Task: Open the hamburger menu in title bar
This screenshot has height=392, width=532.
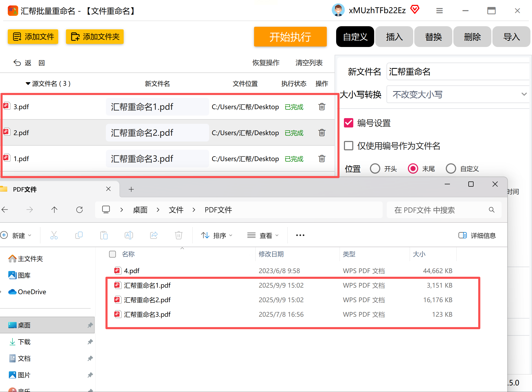Action: pyautogui.click(x=439, y=11)
